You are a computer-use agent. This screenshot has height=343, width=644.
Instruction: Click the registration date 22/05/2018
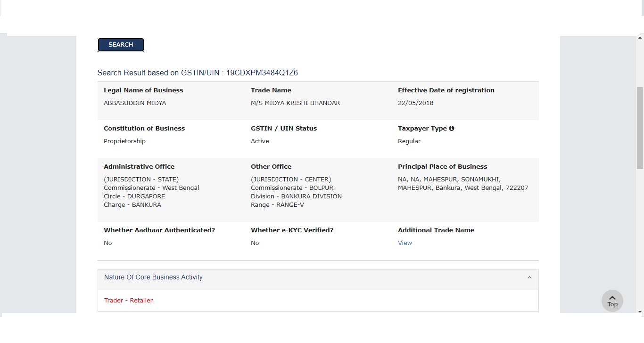[415, 103]
